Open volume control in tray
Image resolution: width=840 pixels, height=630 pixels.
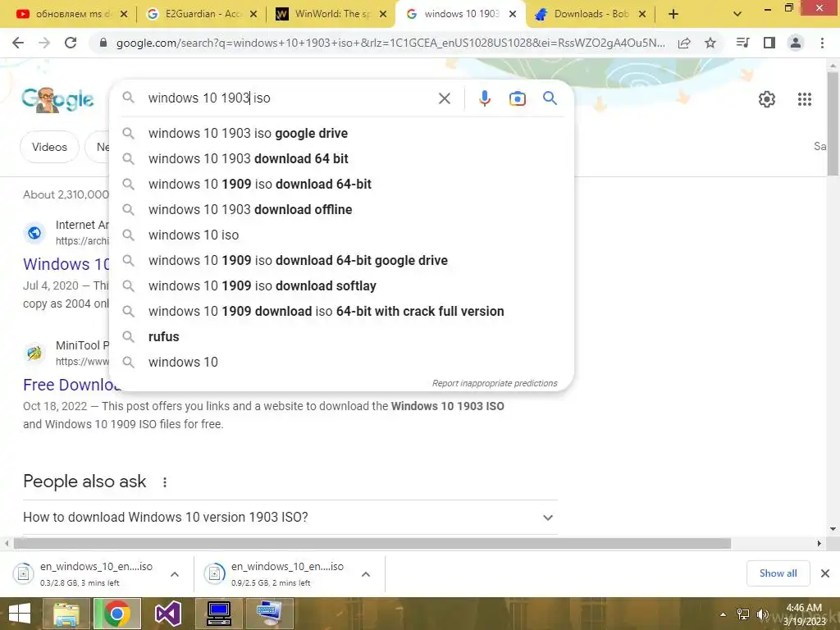pos(762,614)
